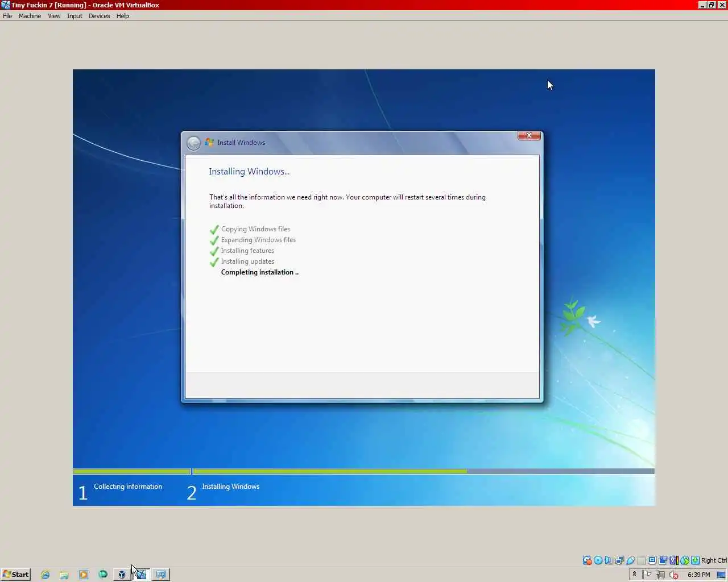Click the 'Copying Windows files' step text

[255, 229]
